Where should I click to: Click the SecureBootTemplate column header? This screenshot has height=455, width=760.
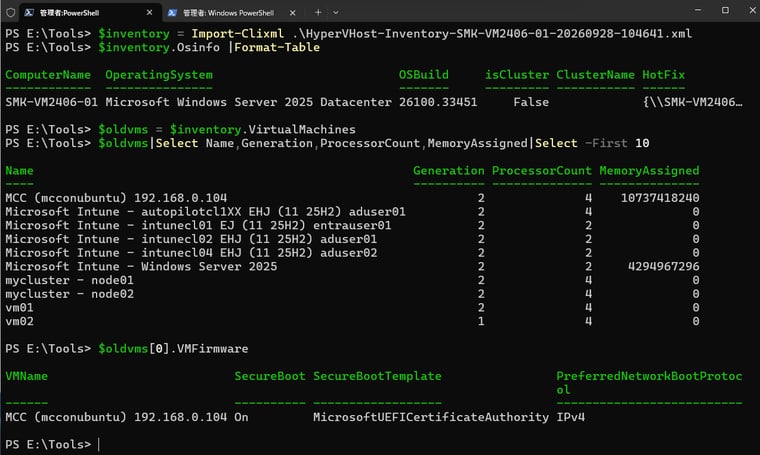pos(377,376)
